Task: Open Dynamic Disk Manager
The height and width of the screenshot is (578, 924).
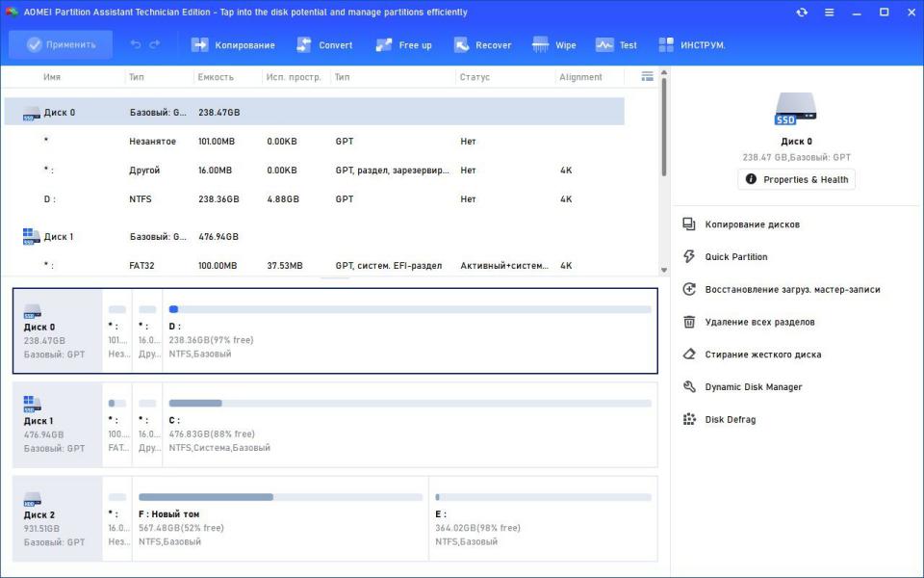Action: click(x=753, y=387)
